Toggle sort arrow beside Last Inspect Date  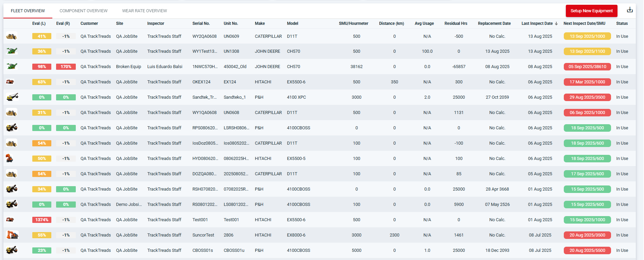coord(556,23)
